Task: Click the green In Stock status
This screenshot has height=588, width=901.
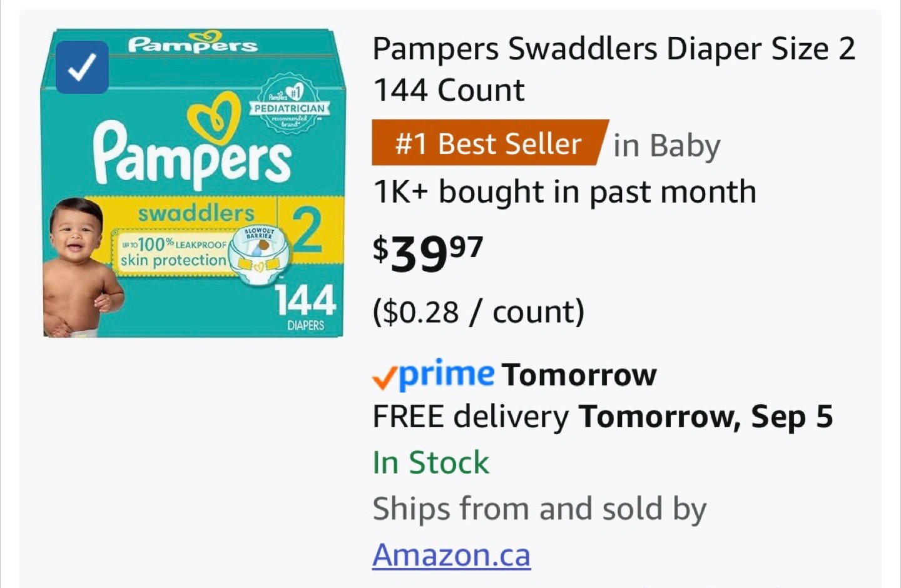Action: [x=430, y=463]
